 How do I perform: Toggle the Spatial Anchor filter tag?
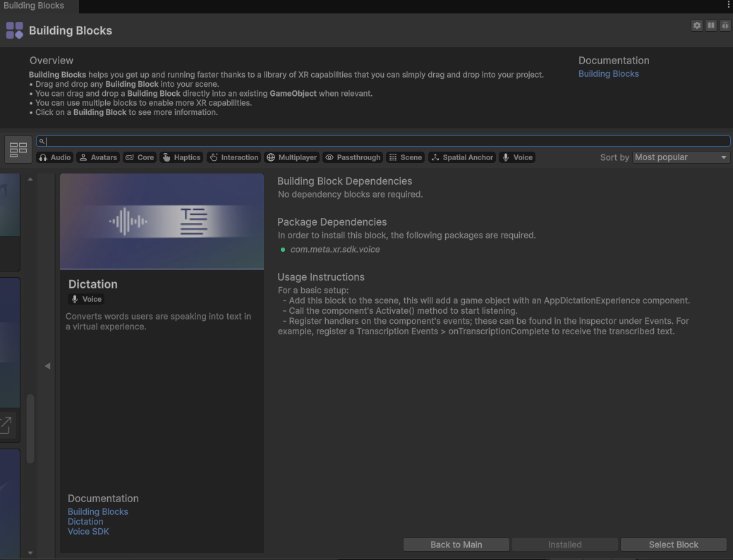point(461,157)
